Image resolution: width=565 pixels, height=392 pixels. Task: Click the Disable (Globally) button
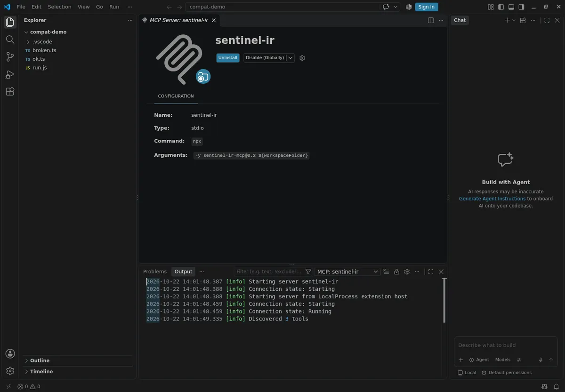pos(265,58)
